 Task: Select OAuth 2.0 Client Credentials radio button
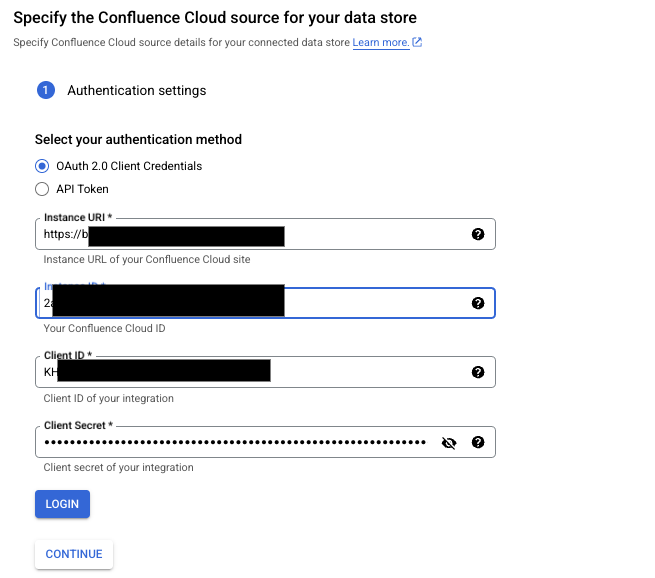click(42, 166)
